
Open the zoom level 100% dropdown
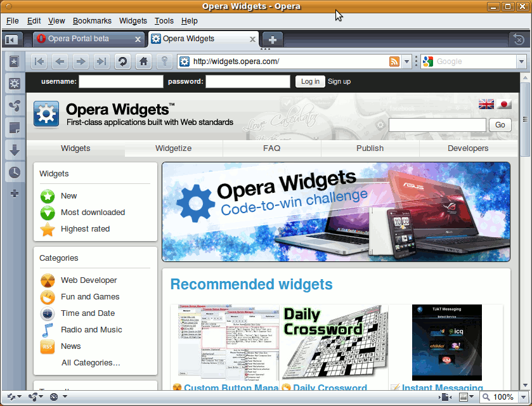[x=522, y=397]
